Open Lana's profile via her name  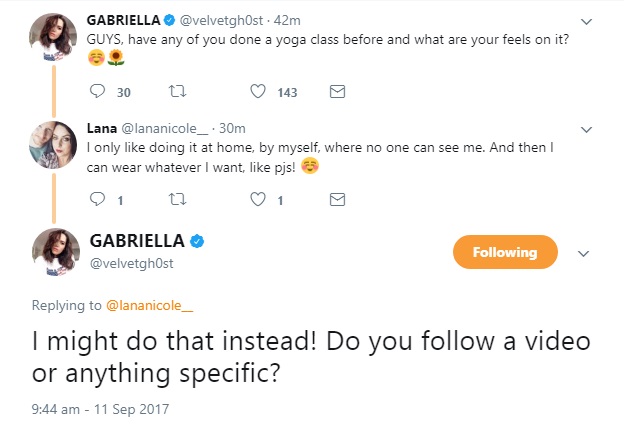pyautogui.click(x=101, y=129)
